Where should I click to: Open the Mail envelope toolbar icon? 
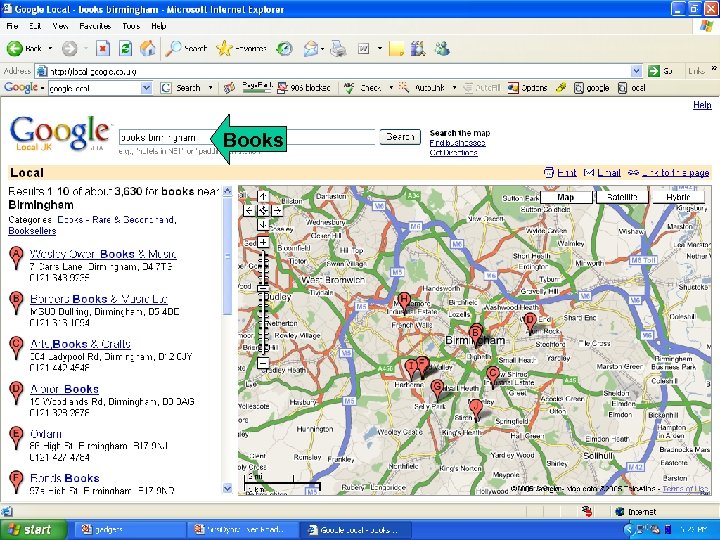pos(311,48)
